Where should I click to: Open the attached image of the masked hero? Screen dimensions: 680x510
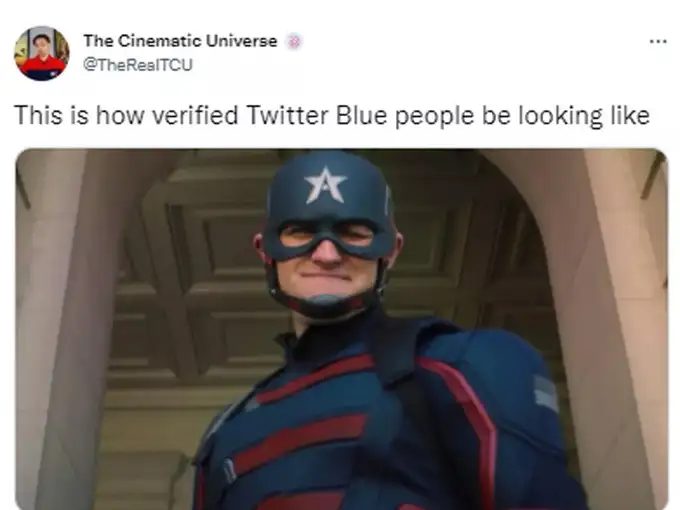pos(342,329)
